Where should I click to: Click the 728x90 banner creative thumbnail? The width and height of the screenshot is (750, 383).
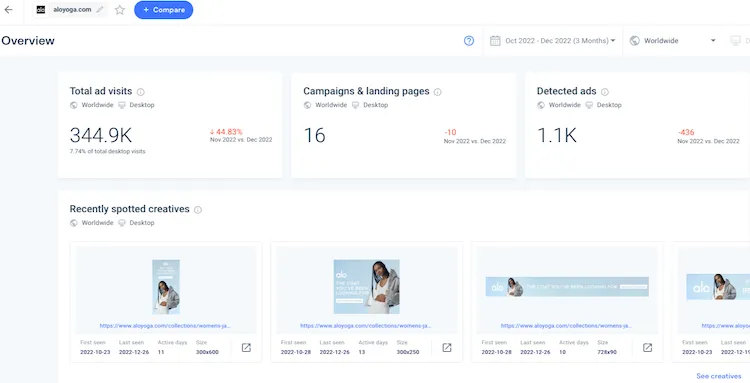click(x=567, y=286)
